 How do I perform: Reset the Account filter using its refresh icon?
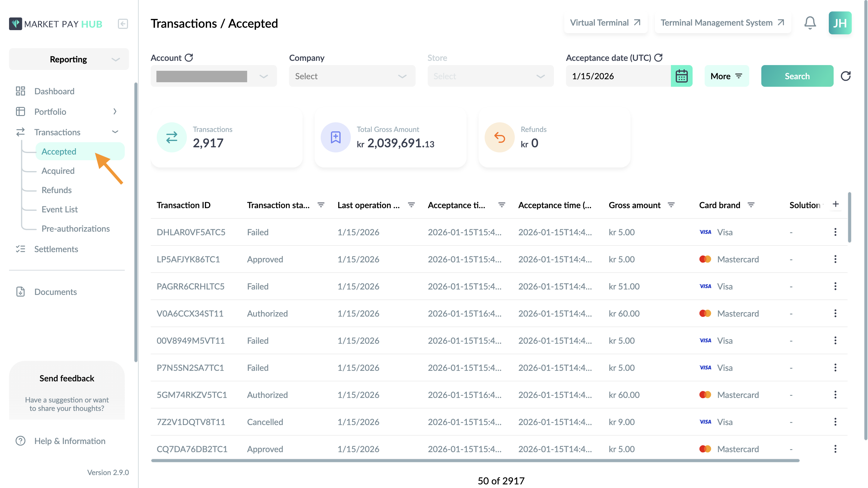click(x=189, y=58)
